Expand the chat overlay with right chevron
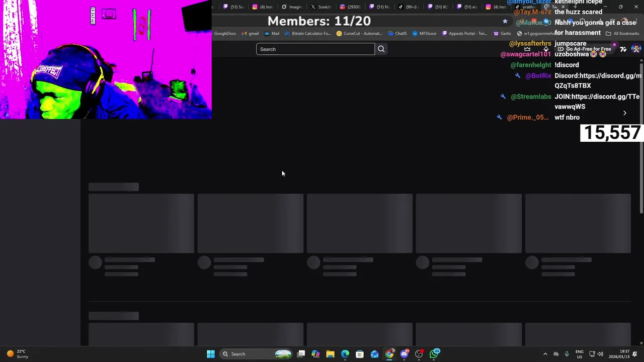Image resolution: width=644 pixels, height=362 pixels. pyautogui.click(x=624, y=113)
